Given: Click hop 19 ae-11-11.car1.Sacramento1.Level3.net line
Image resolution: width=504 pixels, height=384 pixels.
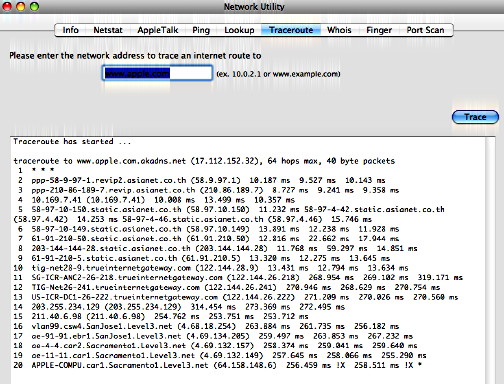Looking at the screenshot, I should 220,355.
